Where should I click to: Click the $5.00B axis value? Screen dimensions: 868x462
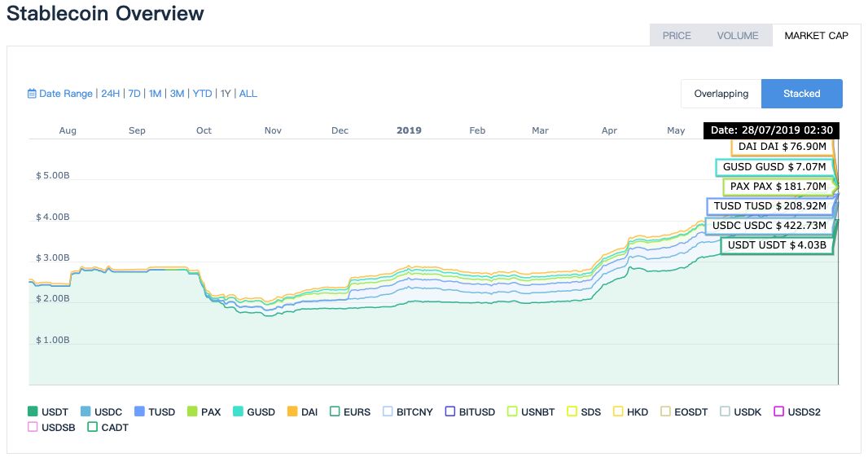[53, 176]
